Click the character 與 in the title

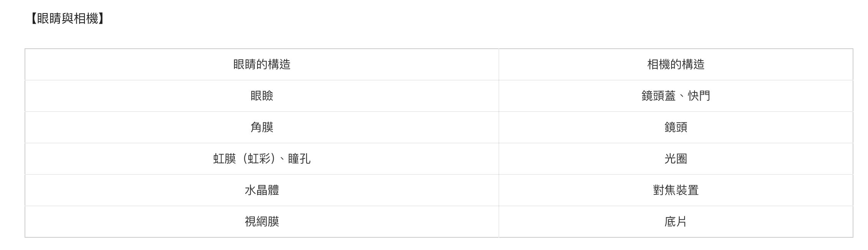[67, 18]
